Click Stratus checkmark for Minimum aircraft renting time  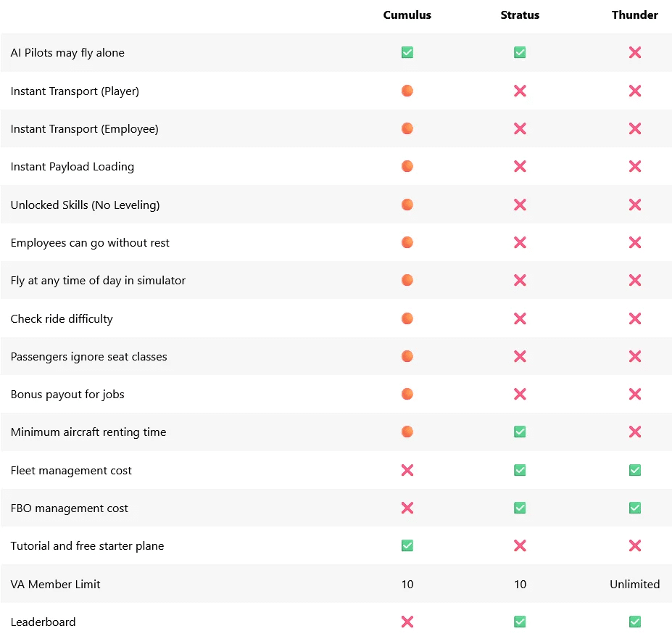[520, 432]
